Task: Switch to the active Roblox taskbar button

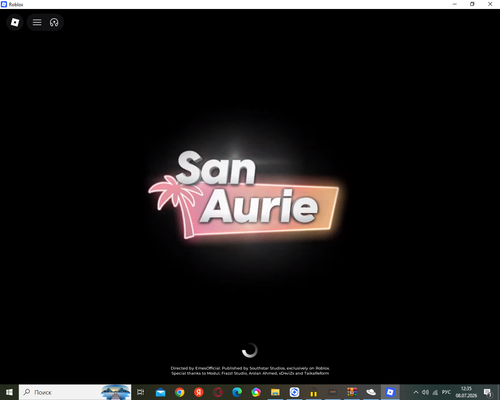Action: (390, 392)
